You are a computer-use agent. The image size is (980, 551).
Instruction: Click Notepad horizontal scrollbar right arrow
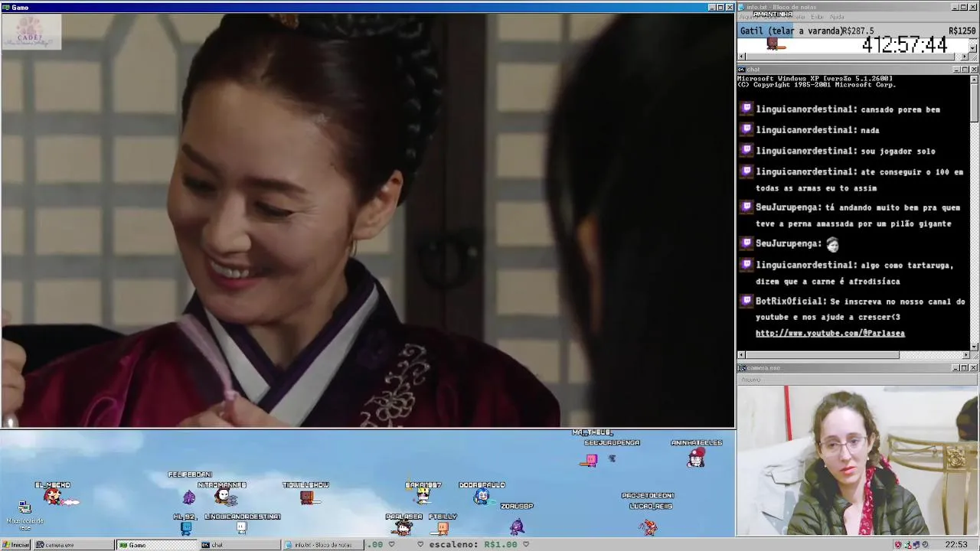[965, 57]
